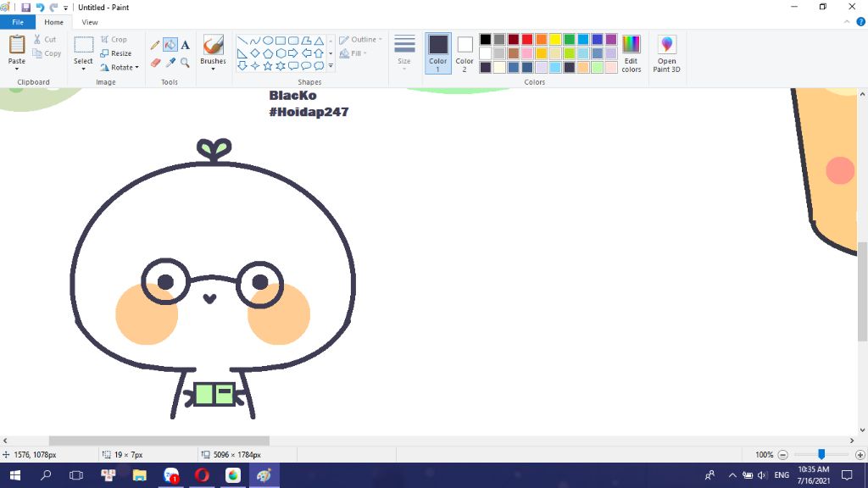Select the Pencil tool

[155, 45]
